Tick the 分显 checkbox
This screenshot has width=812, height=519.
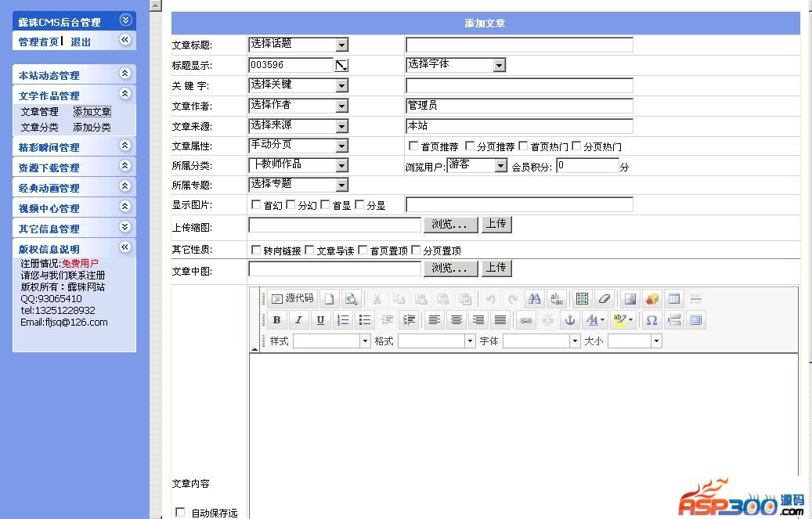pos(359,204)
